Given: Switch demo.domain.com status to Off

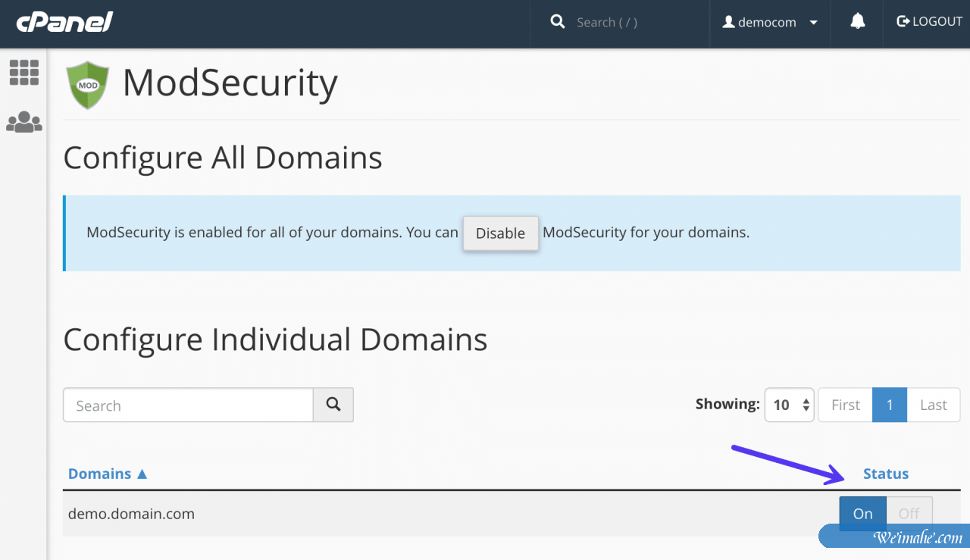Looking at the screenshot, I should coord(909,514).
